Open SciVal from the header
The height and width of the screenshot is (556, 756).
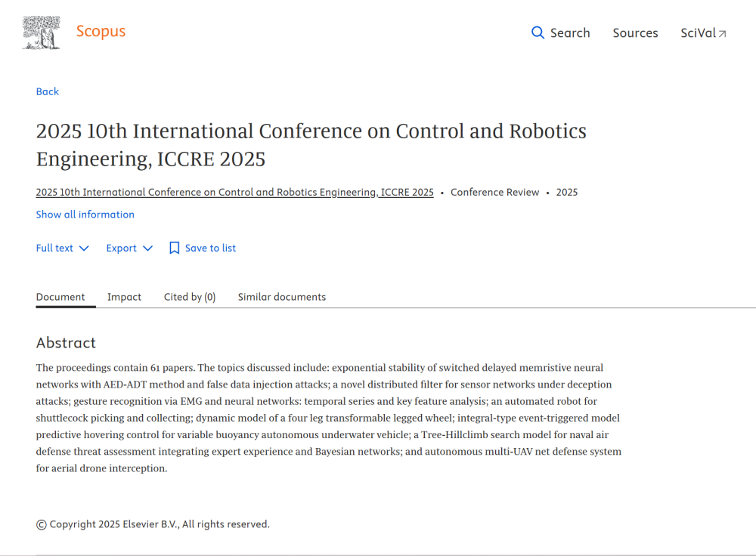[x=698, y=33]
